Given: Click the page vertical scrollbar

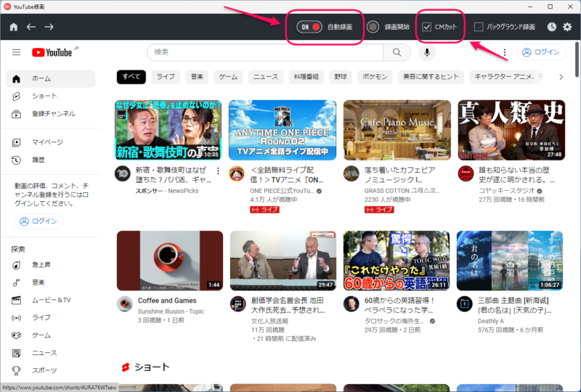Looking at the screenshot, I should [577, 60].
